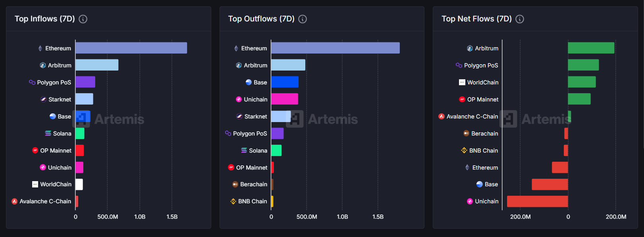Click the WorldChain logo in Top Net Flows
Viewport: 644px width, 237px height.
coord(462,82)
